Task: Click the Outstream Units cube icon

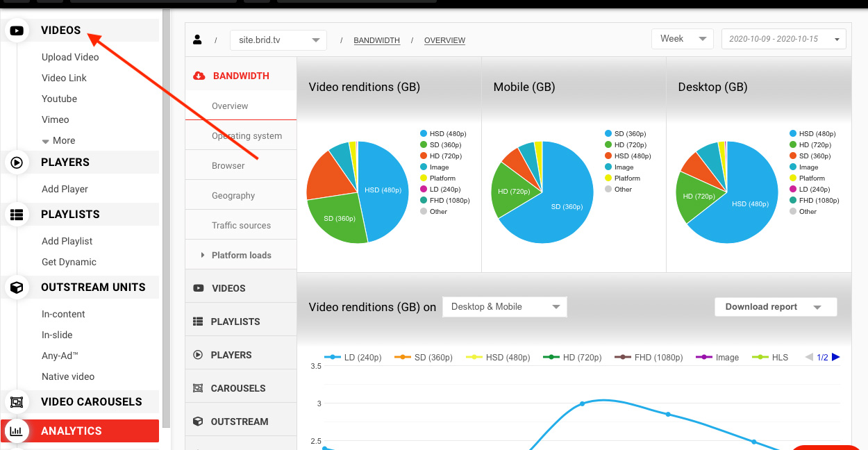Action: click(17, 287)
